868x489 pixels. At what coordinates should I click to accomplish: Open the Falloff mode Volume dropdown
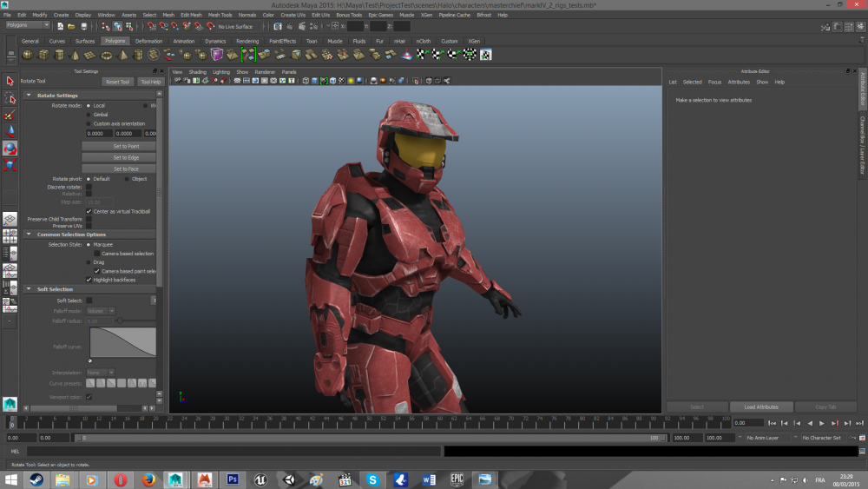tap(100, 311)
